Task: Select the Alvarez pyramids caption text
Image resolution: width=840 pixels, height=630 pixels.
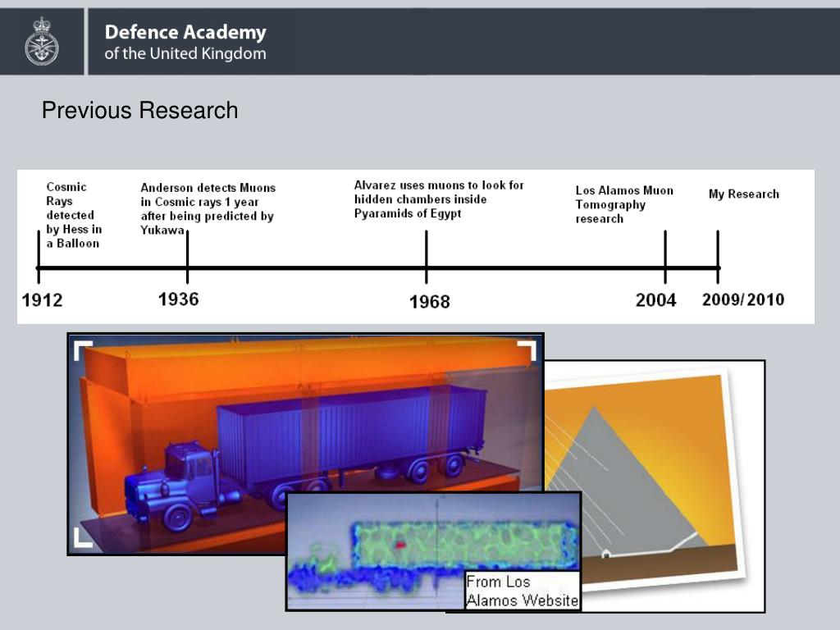Action: (x=439, y=199)
